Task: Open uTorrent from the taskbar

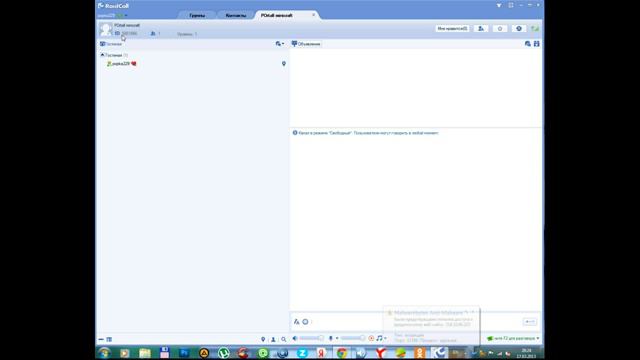Action: tap(223, 353)
